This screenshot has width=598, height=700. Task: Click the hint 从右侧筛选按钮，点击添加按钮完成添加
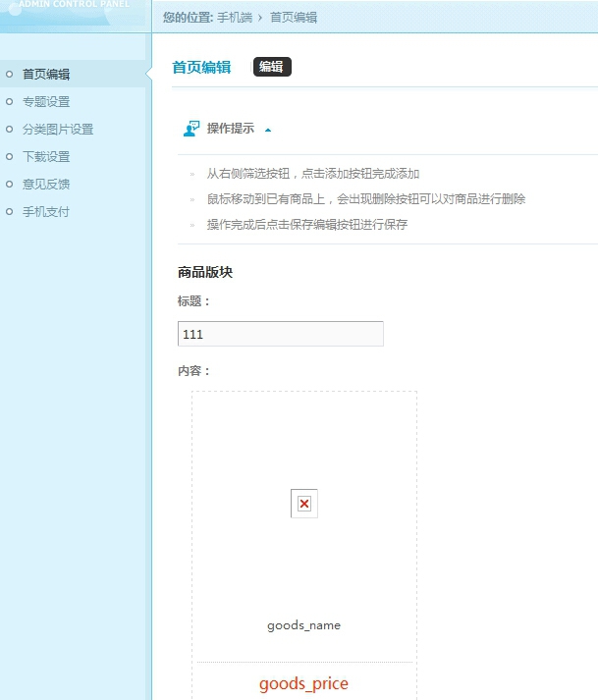[312, 174]
